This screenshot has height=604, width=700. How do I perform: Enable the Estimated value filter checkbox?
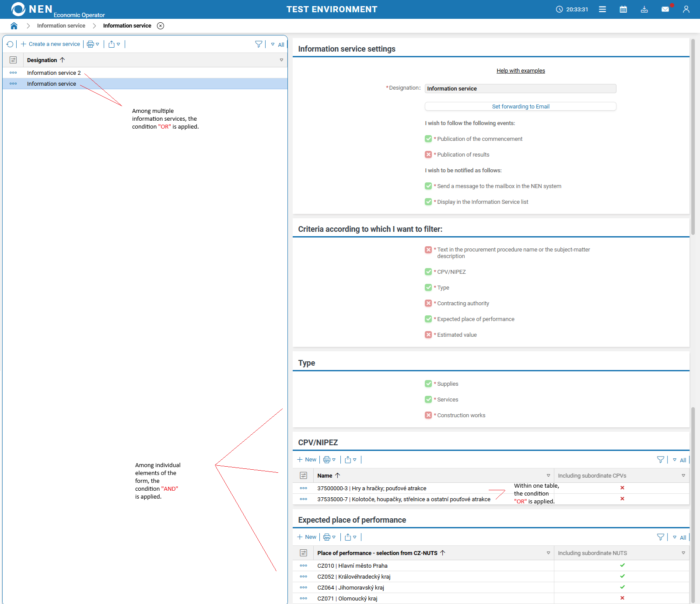pos(428,335)
